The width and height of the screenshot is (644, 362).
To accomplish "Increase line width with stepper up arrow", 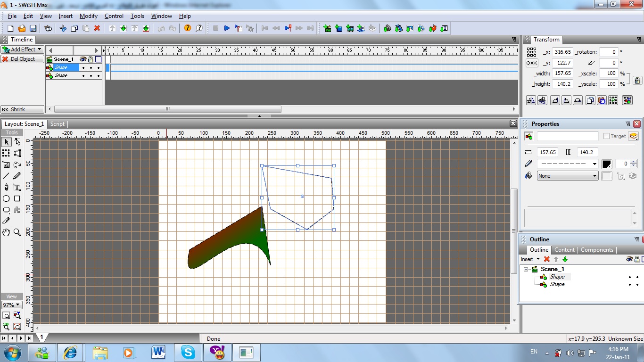I will 634,162.
